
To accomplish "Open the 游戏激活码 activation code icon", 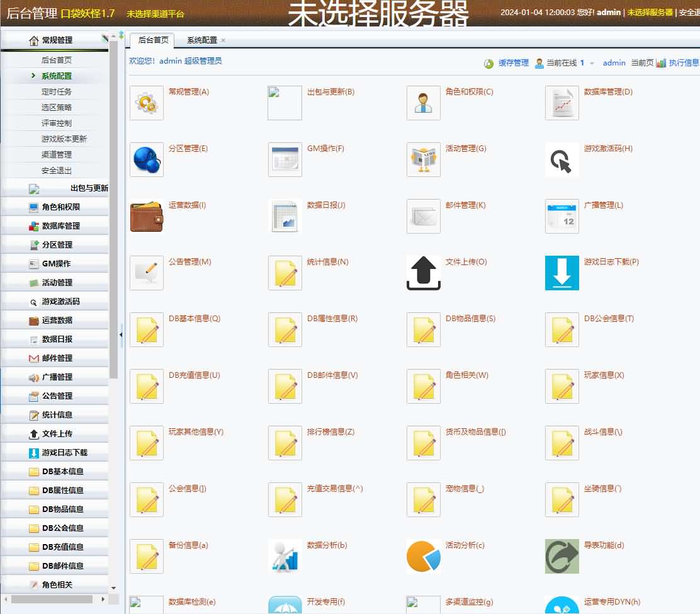I will [x=562, y=159].
